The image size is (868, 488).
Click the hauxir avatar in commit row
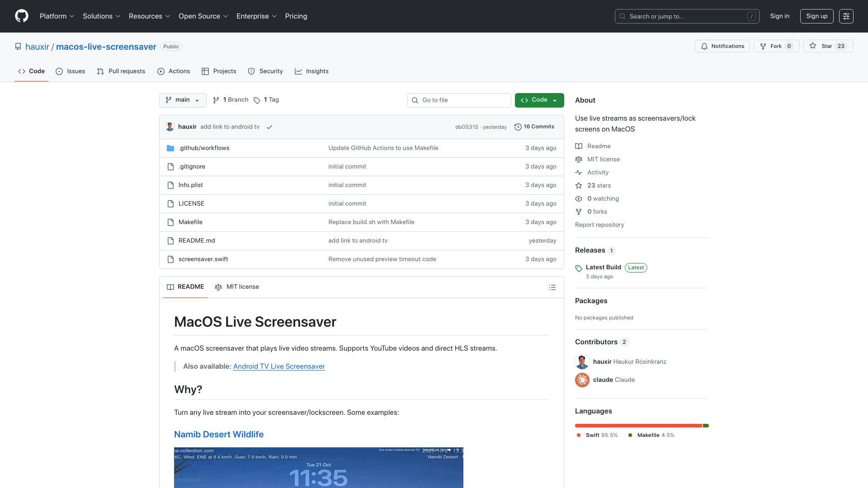170,127
